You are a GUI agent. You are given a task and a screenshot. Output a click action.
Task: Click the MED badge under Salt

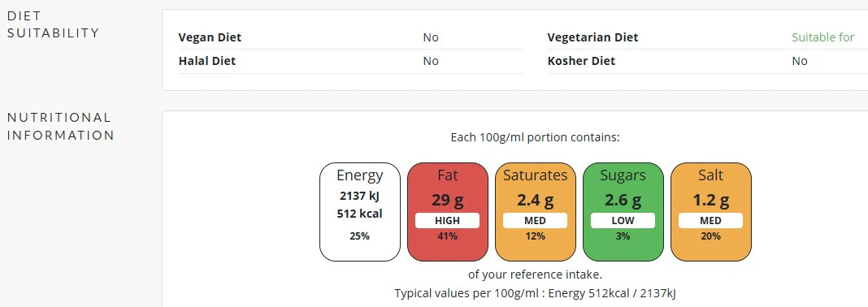pyautogui.click(x=711, y=221)
